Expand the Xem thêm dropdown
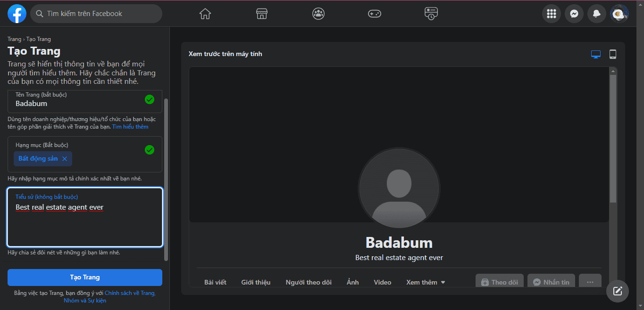Image resolution: width=644 pixels, height=310 pixels. click(x=426, y=282)
